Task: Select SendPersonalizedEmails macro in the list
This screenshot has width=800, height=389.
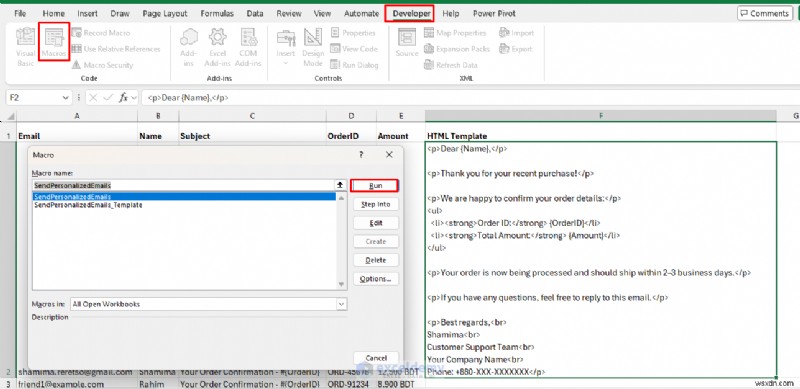Action: click(x=184, y=197)
